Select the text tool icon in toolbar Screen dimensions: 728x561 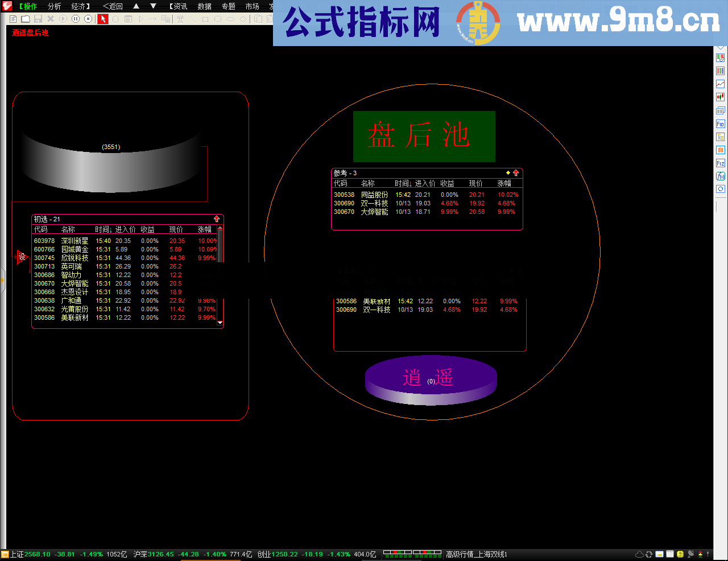(180, 19)
